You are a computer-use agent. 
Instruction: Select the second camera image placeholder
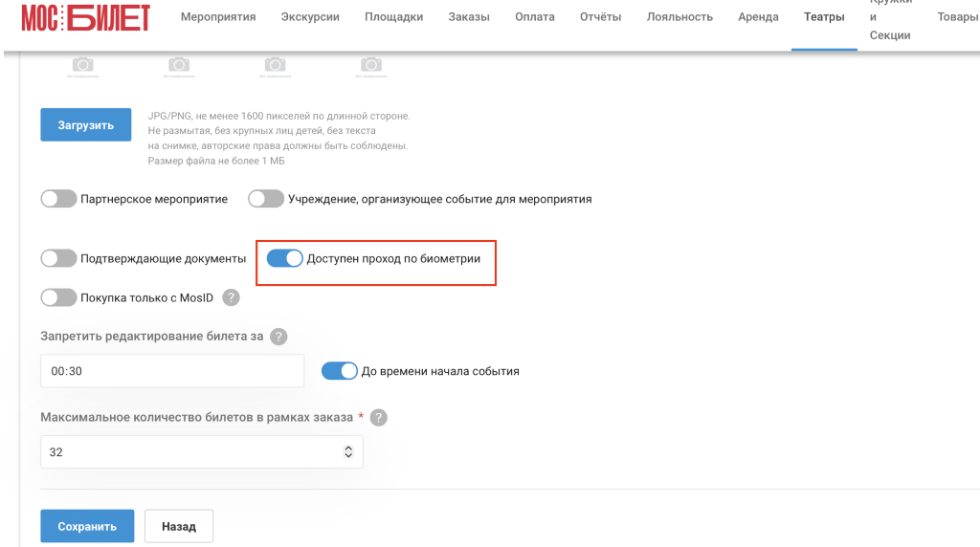tap(179, 67)
